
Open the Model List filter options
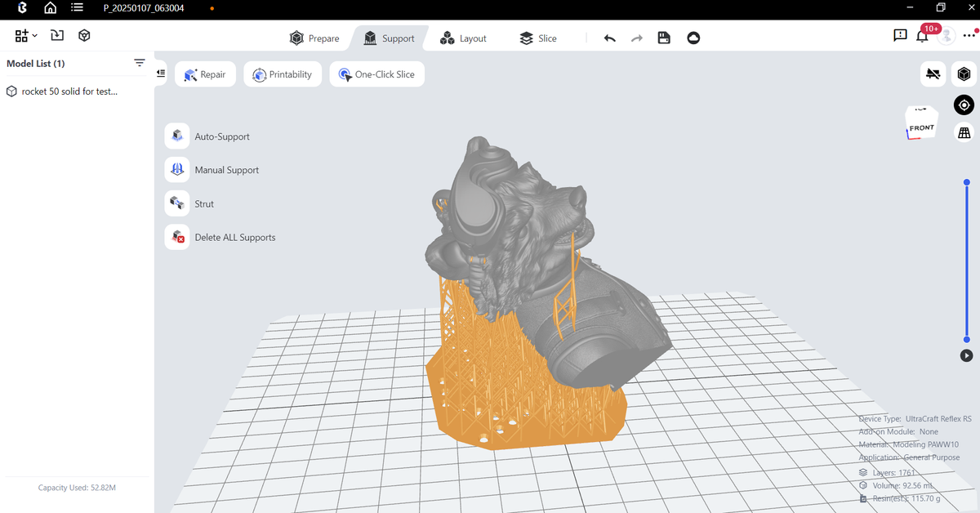(140, 62)
